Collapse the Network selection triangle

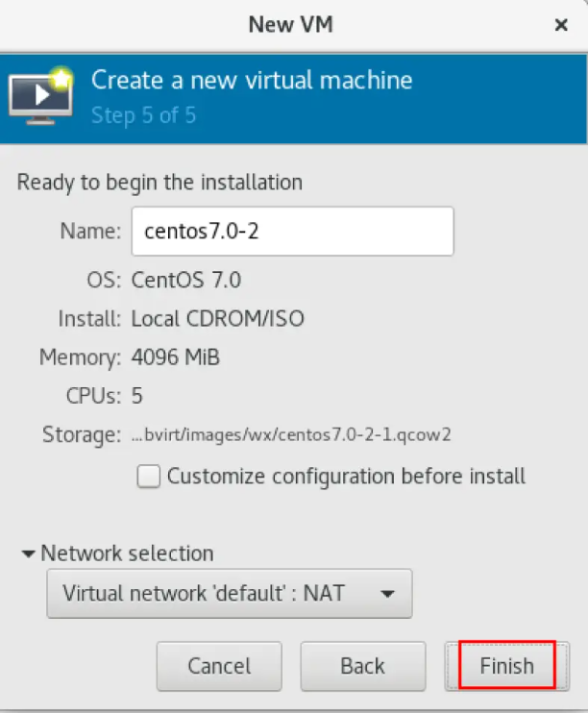[x=28, y=553]
